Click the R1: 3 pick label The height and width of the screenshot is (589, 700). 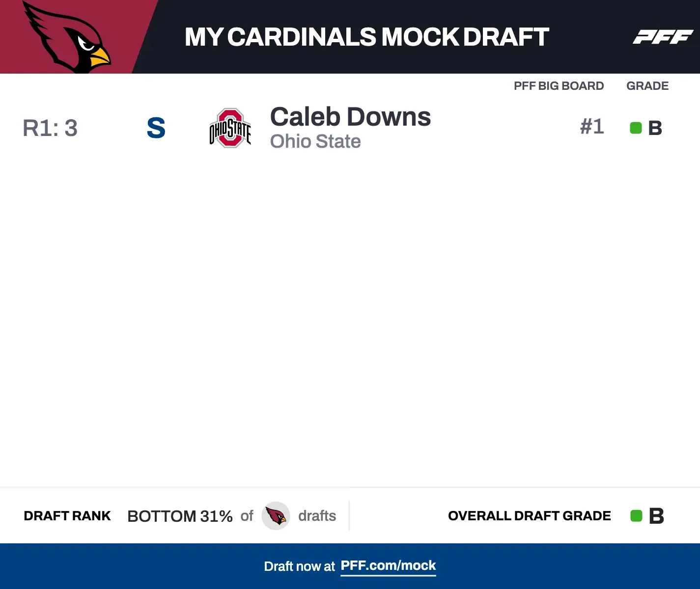[50, 128]
